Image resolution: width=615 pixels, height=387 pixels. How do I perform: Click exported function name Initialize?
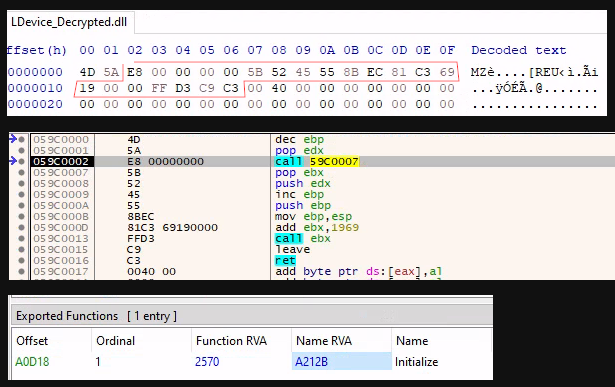coord(417,361)
